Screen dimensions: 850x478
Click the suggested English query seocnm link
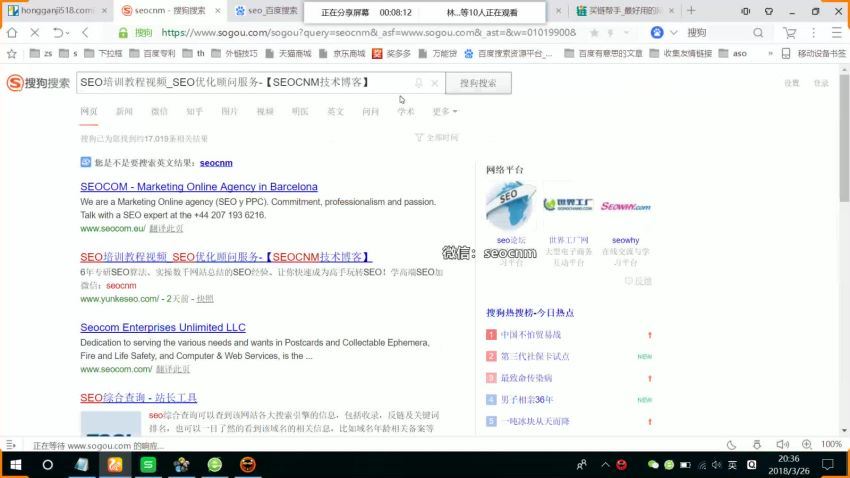(216, 163)
